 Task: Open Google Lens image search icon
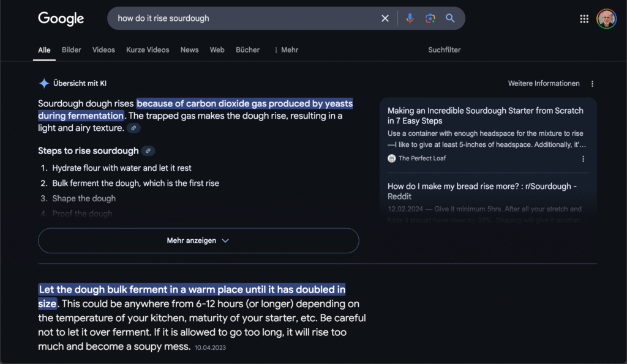point(430,18)
